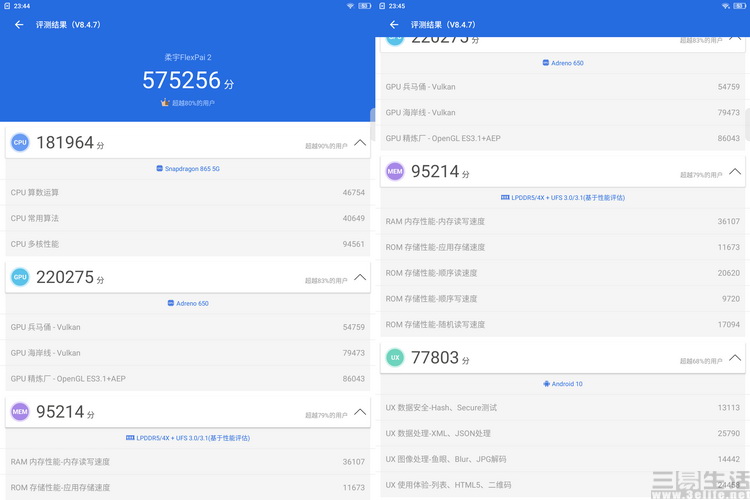Click the MEM badge icon in the right screenshot
Viewport: 750px width, 500px height.
[395, 171]
